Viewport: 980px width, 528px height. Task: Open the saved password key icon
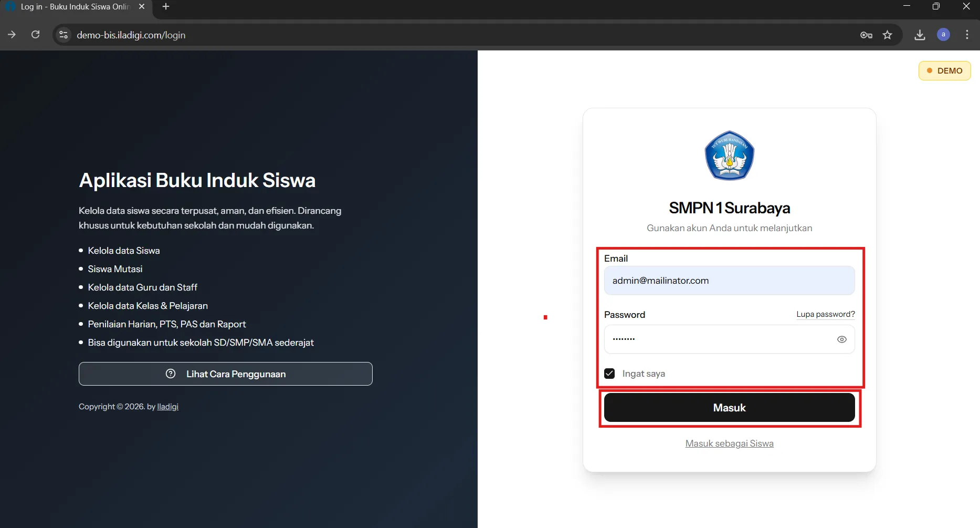pos(866,35)
